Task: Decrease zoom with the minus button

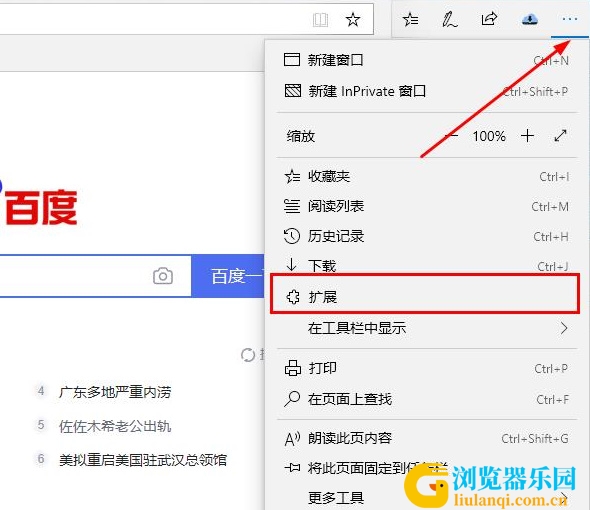Action: [x=452, y=135]
